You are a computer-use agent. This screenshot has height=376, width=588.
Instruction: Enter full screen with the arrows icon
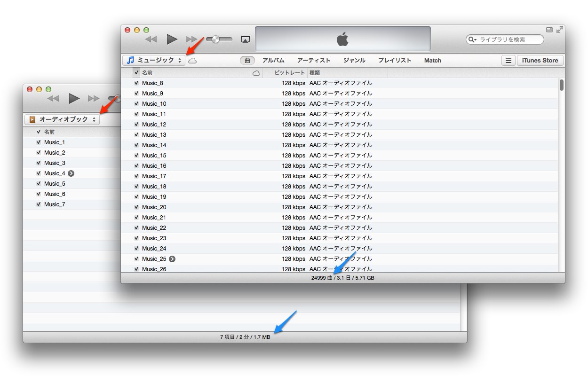click(x=559, y=30)
